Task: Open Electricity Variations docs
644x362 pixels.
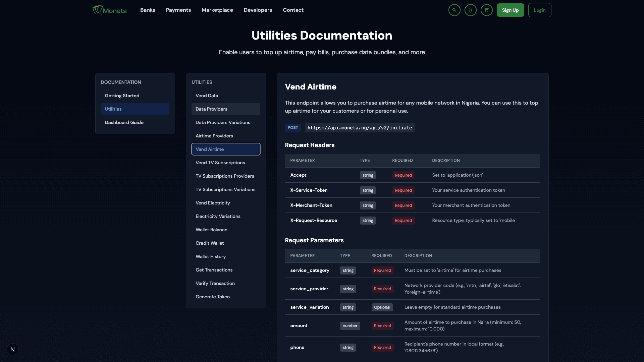Action: click(x=226, y=216)
